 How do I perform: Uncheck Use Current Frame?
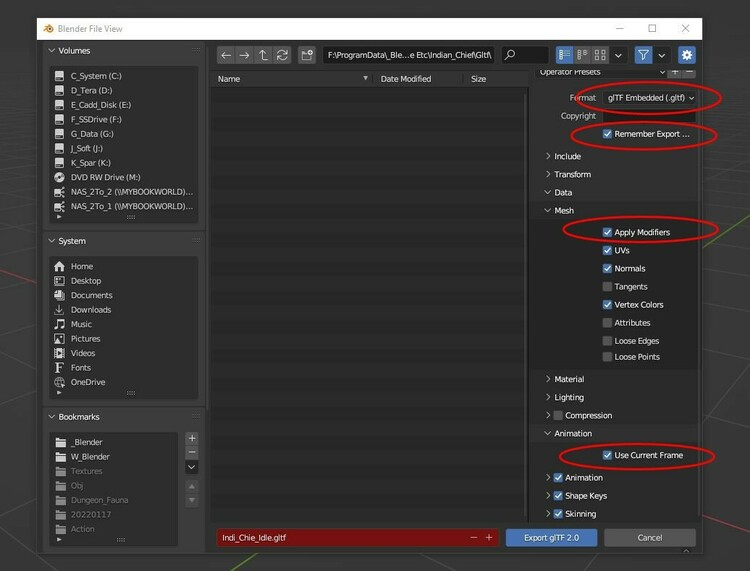click(x=607, y=455)
